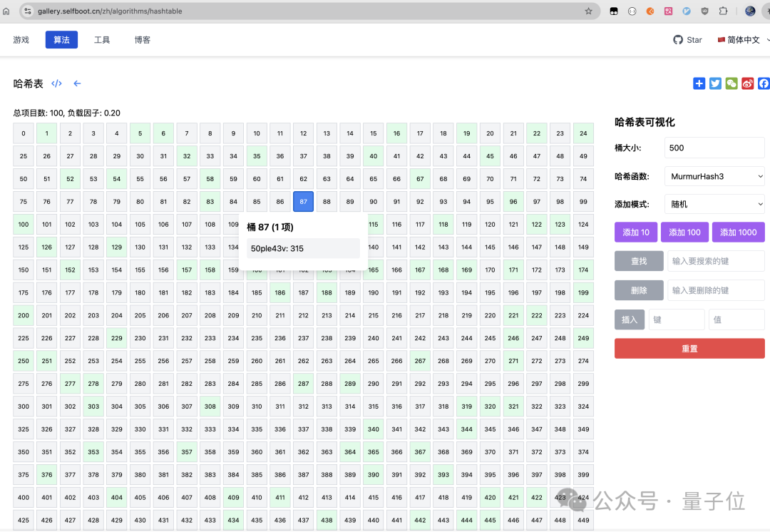Go back using the blue left arrow

coord(77,83)
